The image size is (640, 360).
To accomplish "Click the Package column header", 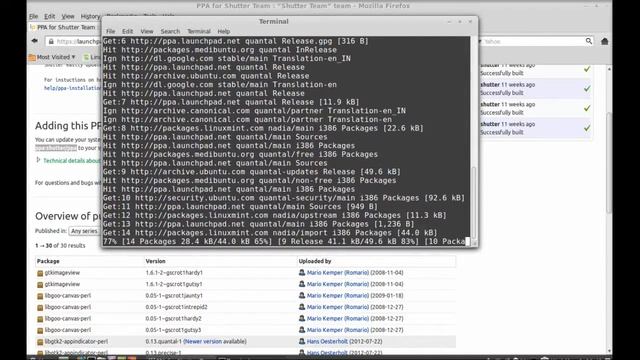I will [48, 261].
